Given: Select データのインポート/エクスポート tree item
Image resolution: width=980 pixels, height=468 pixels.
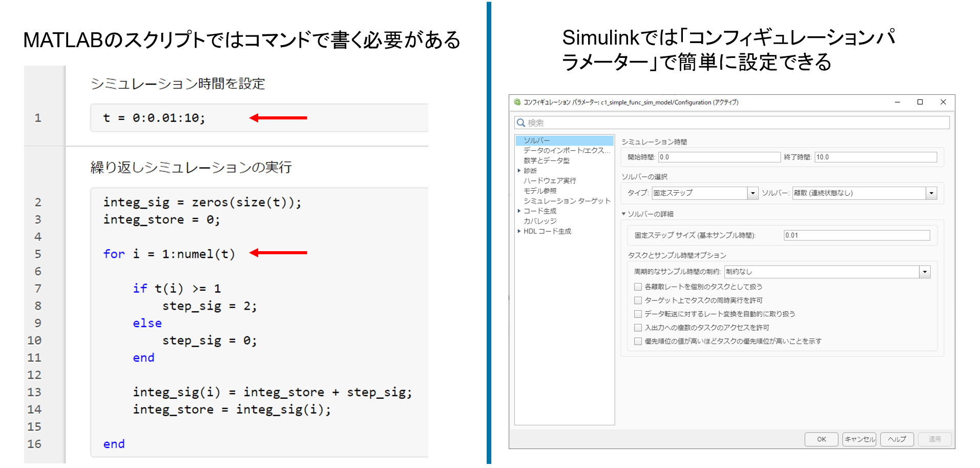Looking at the screenshot, I should pos(567,150).
